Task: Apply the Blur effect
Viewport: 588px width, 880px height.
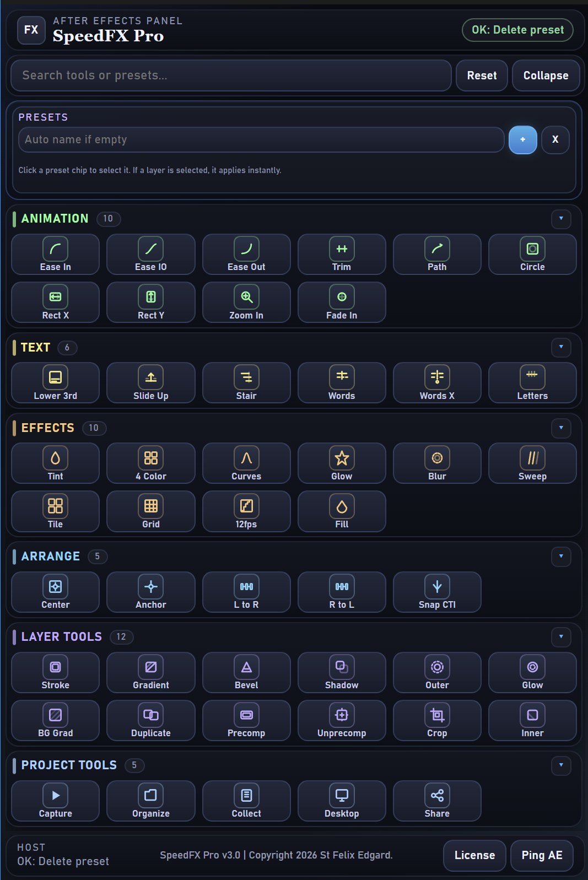Action: (x=437, y=463)
